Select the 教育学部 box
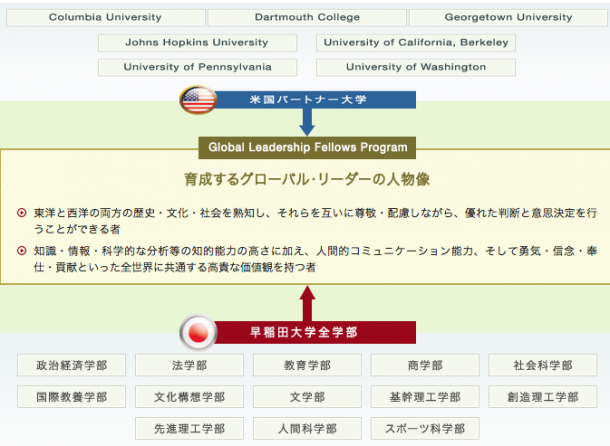This screenshot has height=446, width=610. (x=307, y=365)
